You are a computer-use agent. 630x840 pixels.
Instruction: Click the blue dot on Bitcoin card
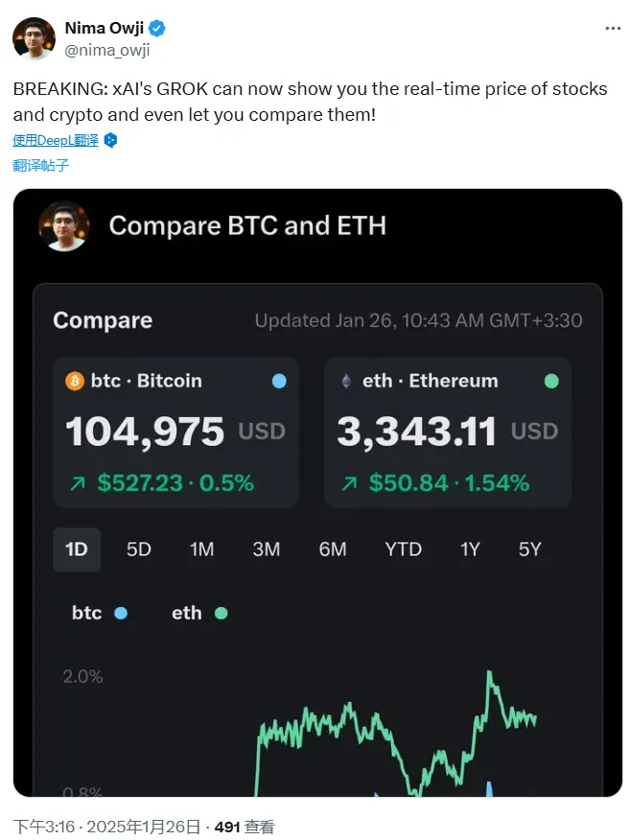279,381
